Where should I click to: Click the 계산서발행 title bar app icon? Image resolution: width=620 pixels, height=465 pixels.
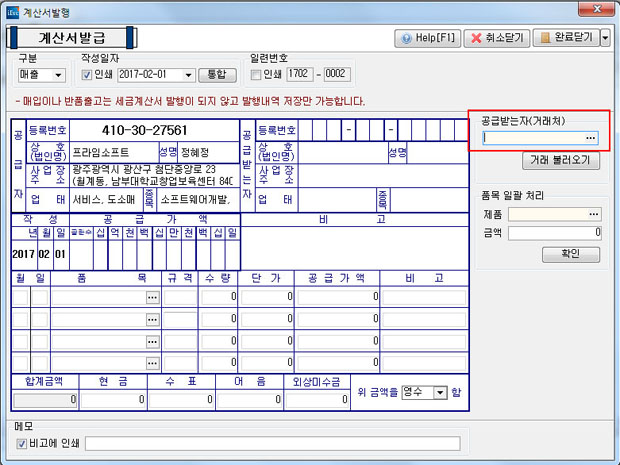click(9, 9)
